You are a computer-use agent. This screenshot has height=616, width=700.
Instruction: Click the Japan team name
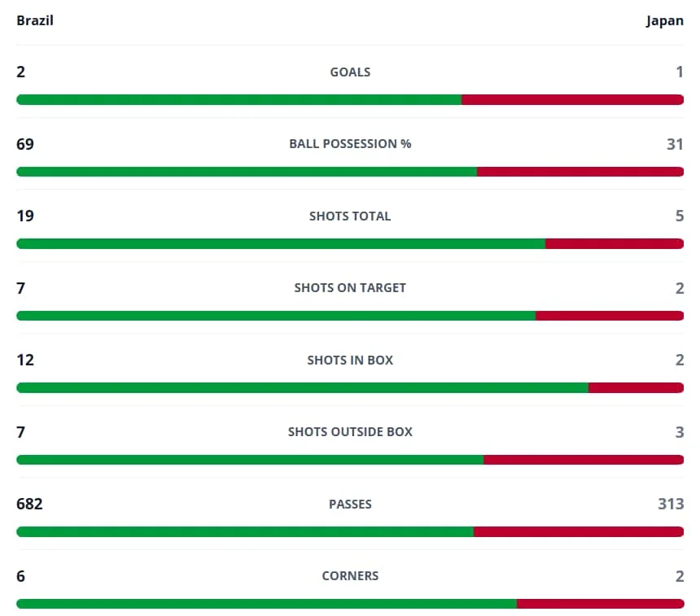[x=664, y=21]
